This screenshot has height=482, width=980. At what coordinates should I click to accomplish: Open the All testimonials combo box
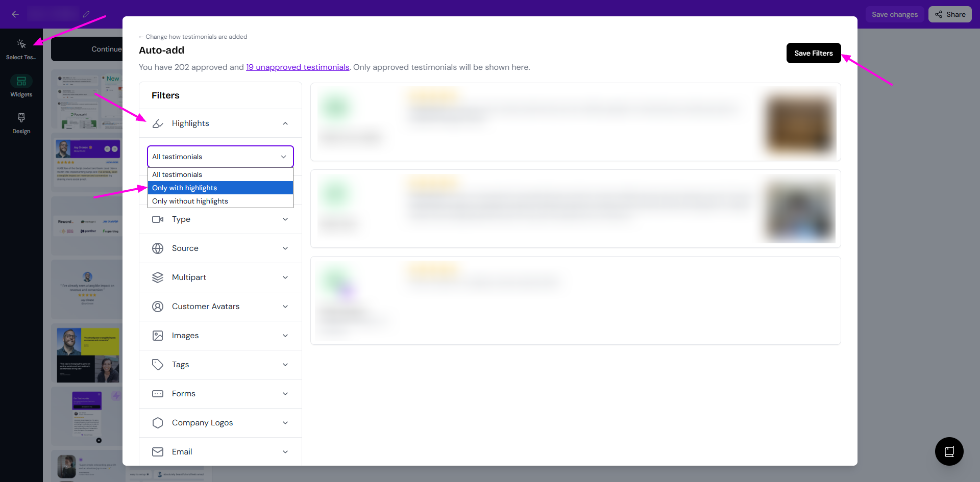click(220, 157)
